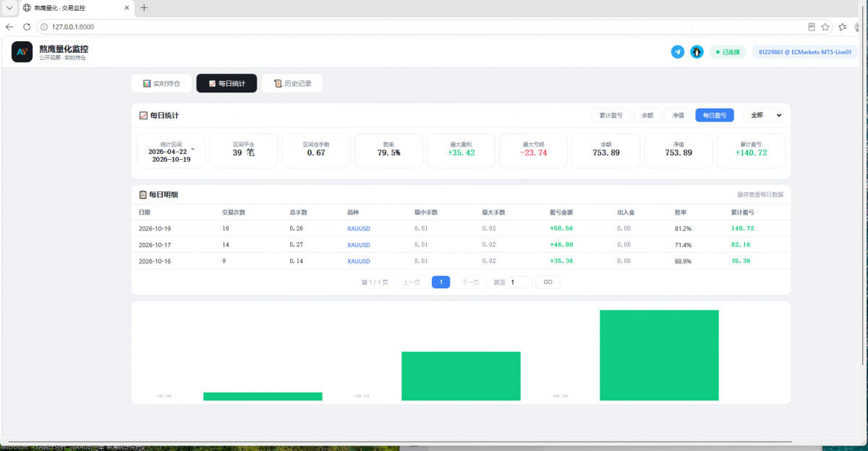Select the 每日盈亏 chart option
Viewport: 868px width, 451px height.
coord(715,115)
